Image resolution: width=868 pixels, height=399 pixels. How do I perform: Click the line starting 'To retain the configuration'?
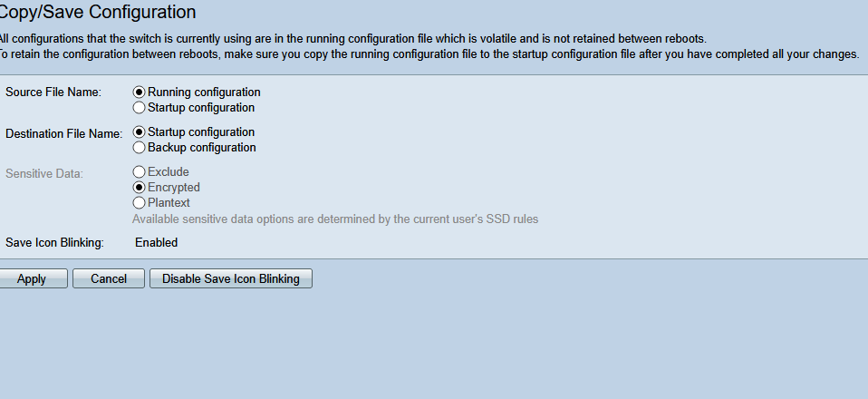click(x=428, y=54)
